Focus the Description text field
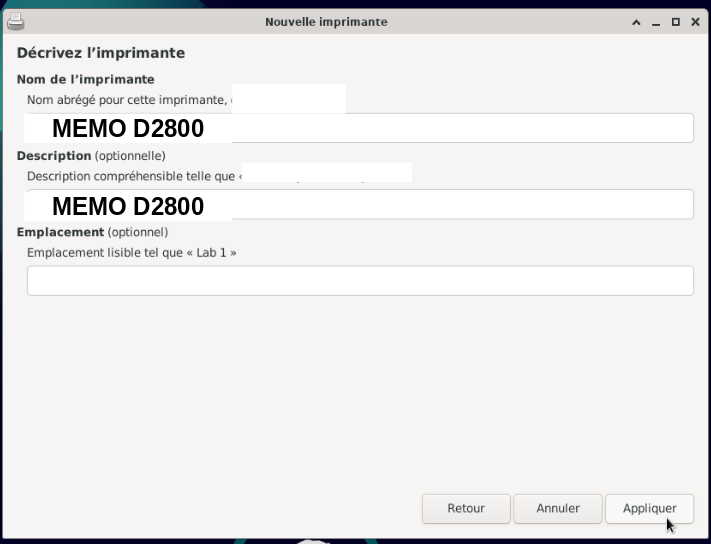This screenshot has height=544, width=711. [360, 204]
